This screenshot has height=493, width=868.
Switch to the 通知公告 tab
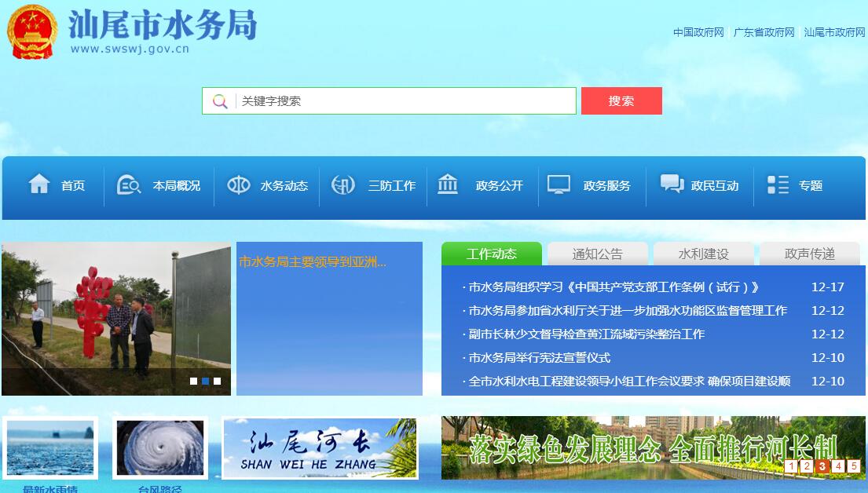tap(597, 254)
